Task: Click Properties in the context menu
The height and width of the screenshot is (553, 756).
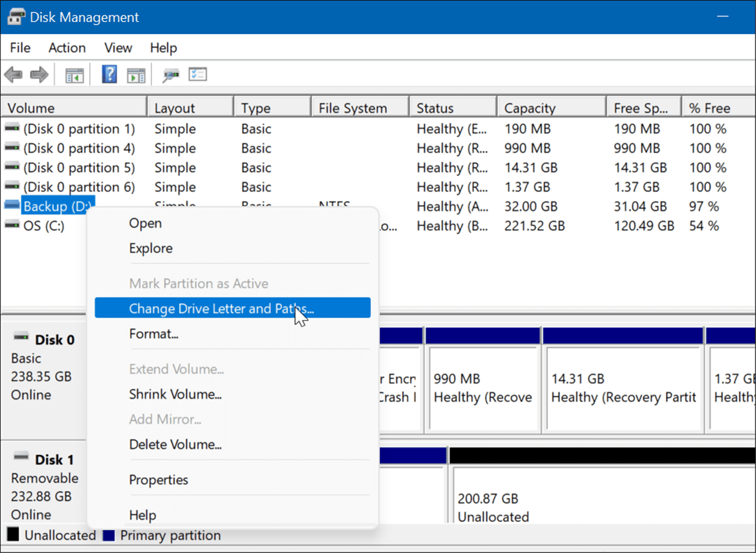Action: point(158,480)
